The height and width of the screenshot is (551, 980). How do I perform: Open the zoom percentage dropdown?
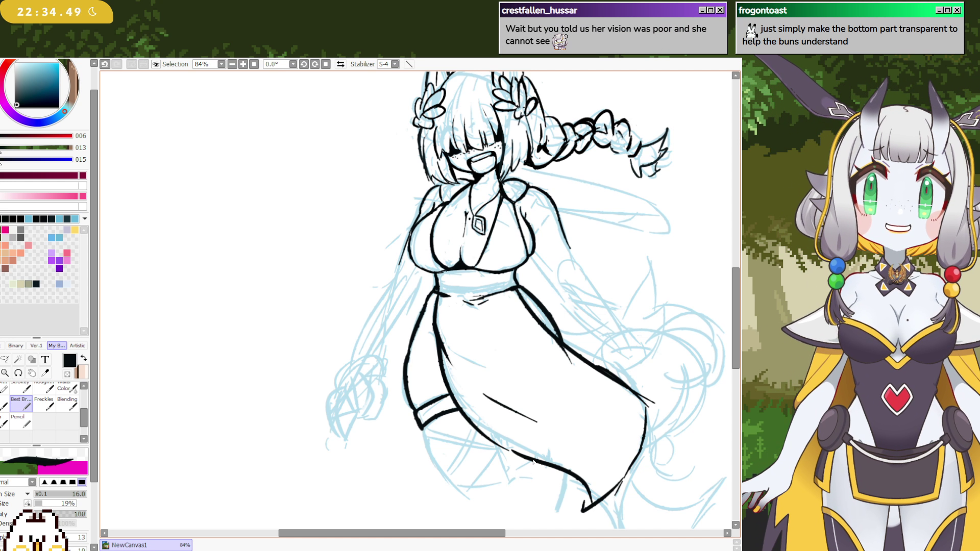pos(221,64)
